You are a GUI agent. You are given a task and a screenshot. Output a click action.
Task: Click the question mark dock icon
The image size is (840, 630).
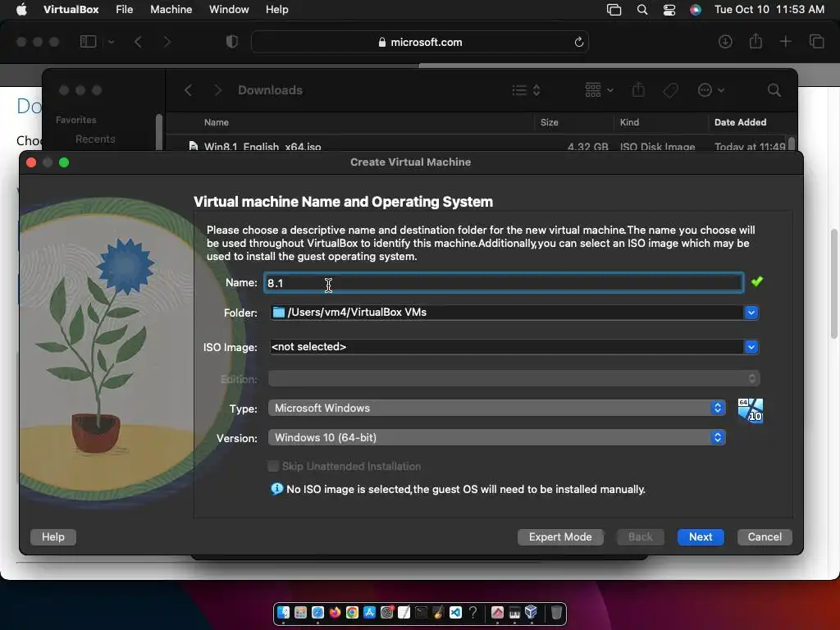pos(472,612)
